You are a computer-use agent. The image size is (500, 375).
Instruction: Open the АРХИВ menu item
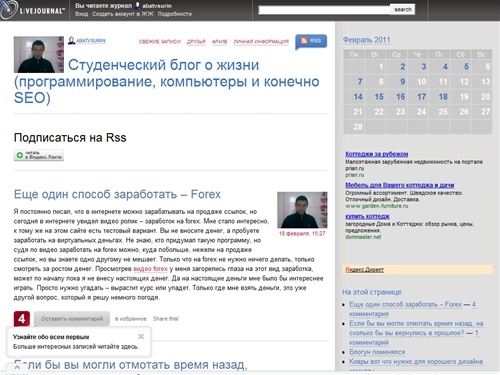(219, 42)
